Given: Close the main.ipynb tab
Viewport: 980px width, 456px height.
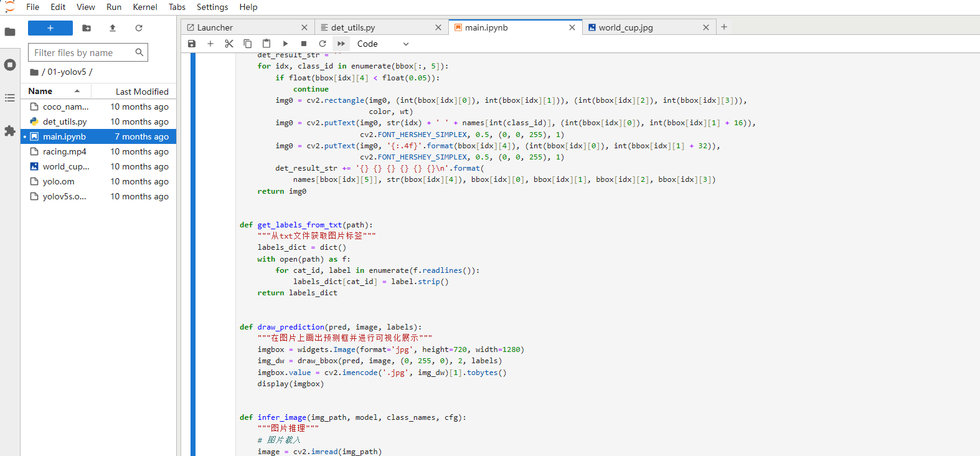Looking at the screenshot, I should tap(572, 27).
